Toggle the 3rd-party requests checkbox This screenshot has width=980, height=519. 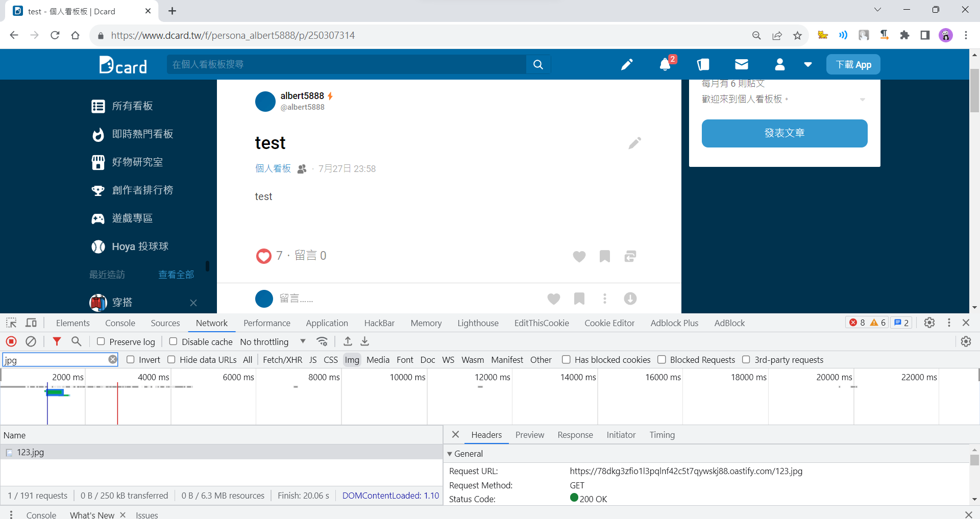pos(746,360)
